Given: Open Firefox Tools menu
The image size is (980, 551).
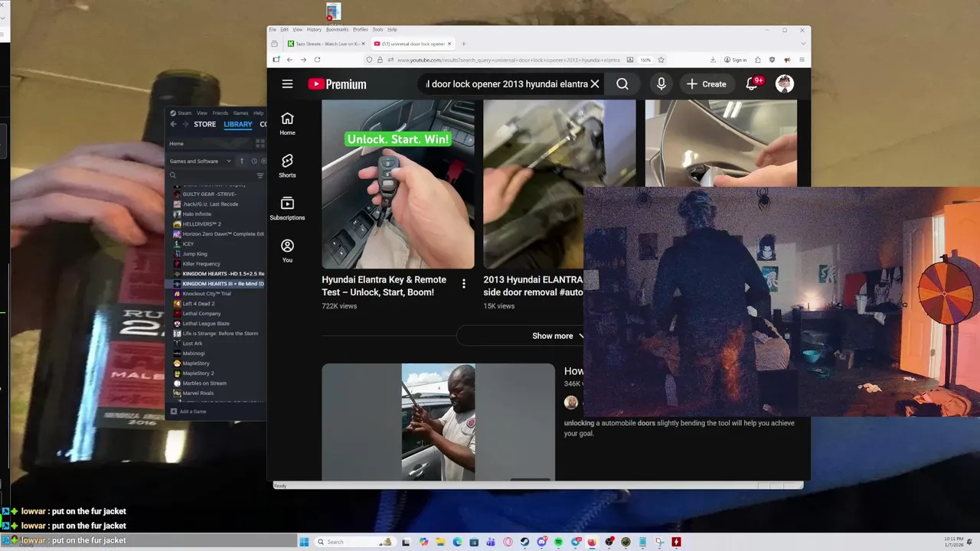Looking at the screenshot, I should coord(377,30).
